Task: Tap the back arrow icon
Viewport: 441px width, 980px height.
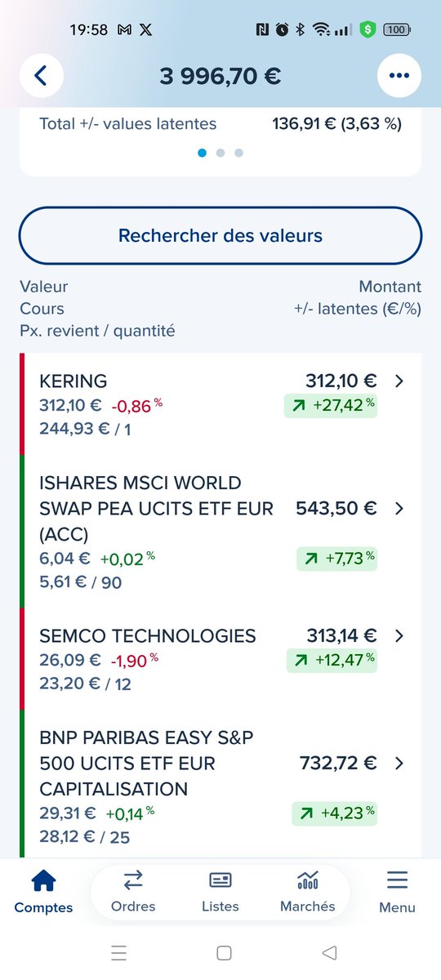Action: pos(42,76)
